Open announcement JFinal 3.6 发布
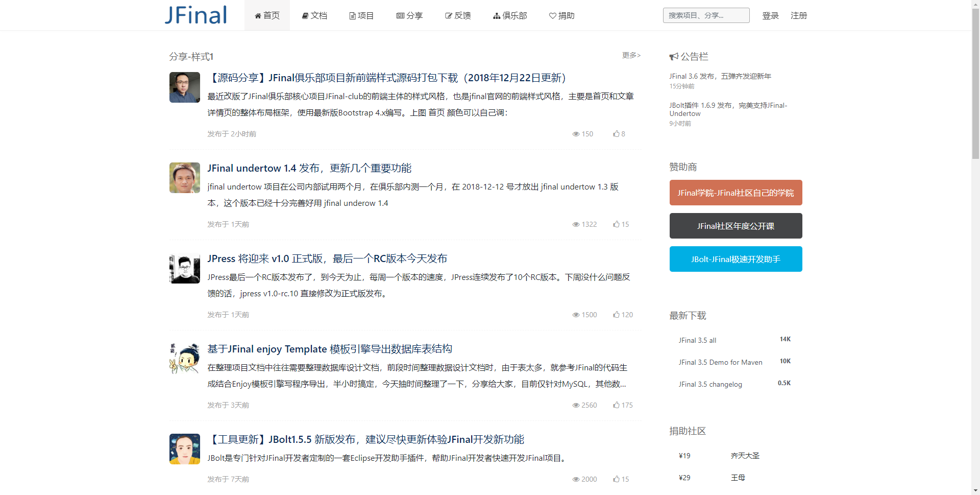 (720, 76)
